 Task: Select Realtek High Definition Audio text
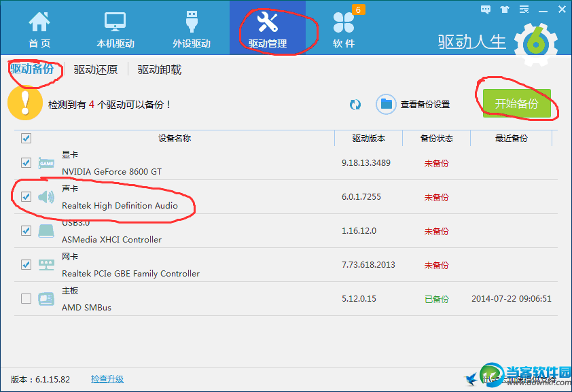[x=120, y=206]
